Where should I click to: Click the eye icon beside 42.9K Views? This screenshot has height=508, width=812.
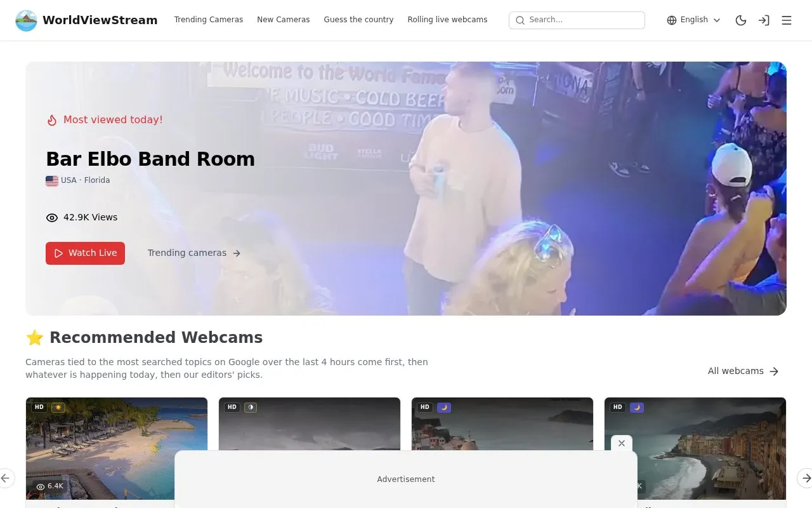coord(52,218)
